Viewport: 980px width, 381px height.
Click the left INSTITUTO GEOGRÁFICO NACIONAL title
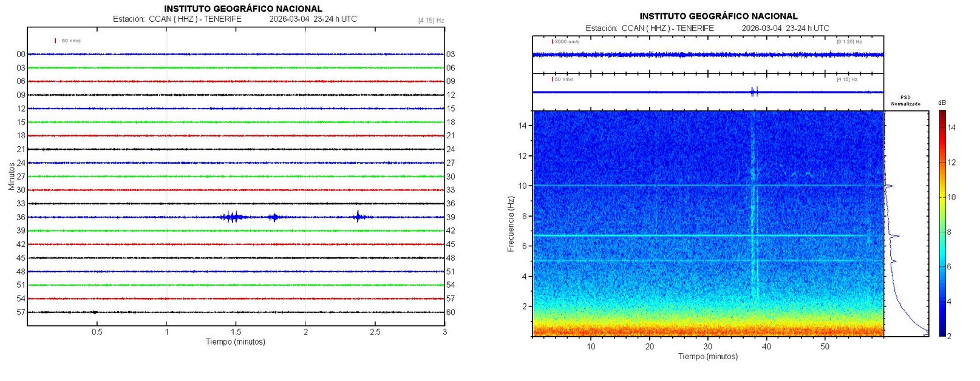243,8
